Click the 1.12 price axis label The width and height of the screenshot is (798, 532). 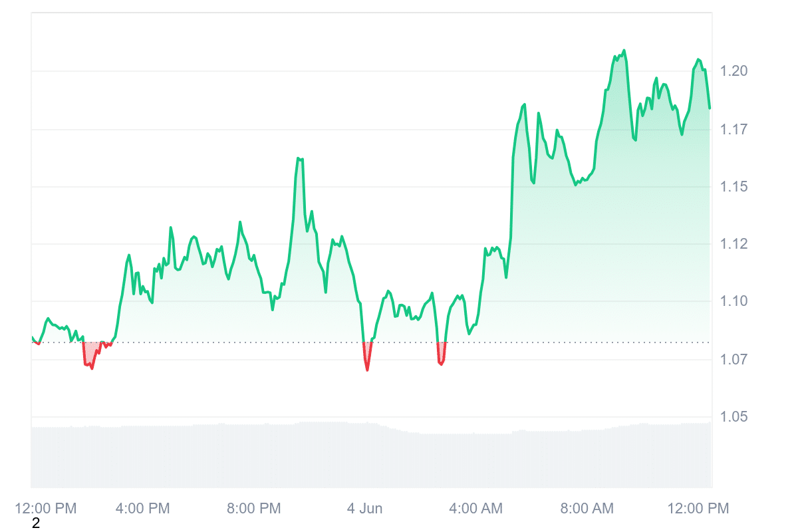[735, 245]
